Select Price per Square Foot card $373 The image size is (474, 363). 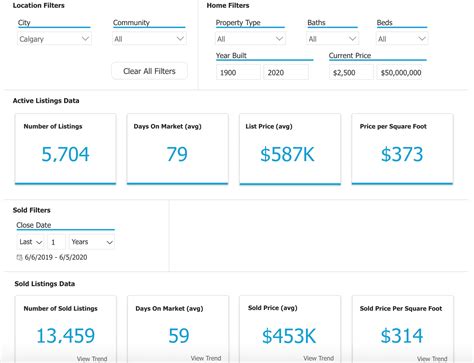pos(402,149)
